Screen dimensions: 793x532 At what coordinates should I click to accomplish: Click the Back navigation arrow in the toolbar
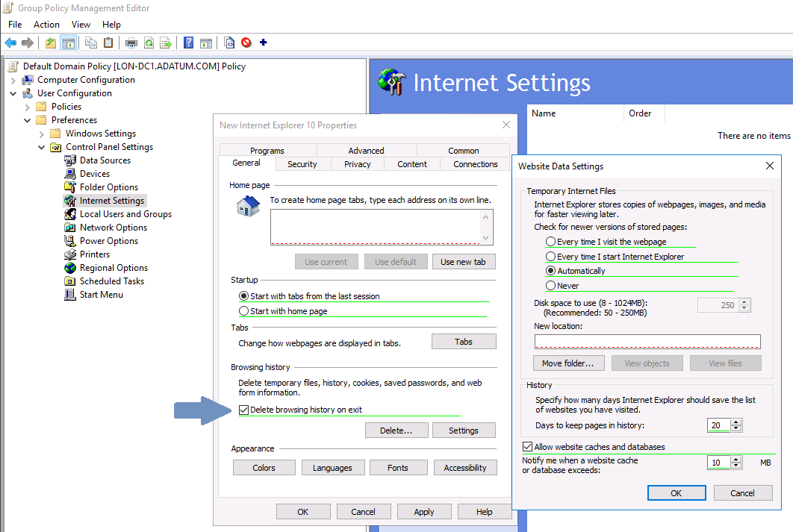(10, 43)
